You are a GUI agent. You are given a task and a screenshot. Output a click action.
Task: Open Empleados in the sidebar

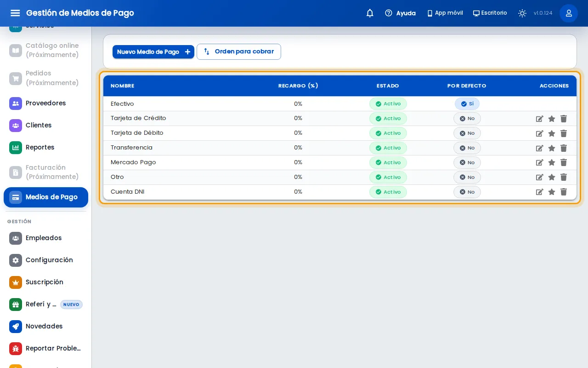point(46,238)
